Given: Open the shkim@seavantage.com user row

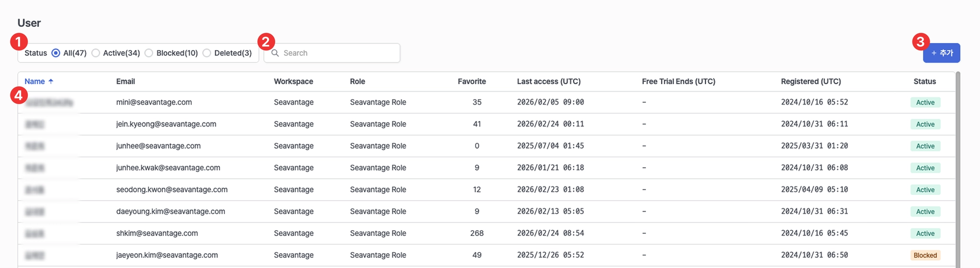Looking at the screenshot, I should pyautogui.click(x=157, y=233).
